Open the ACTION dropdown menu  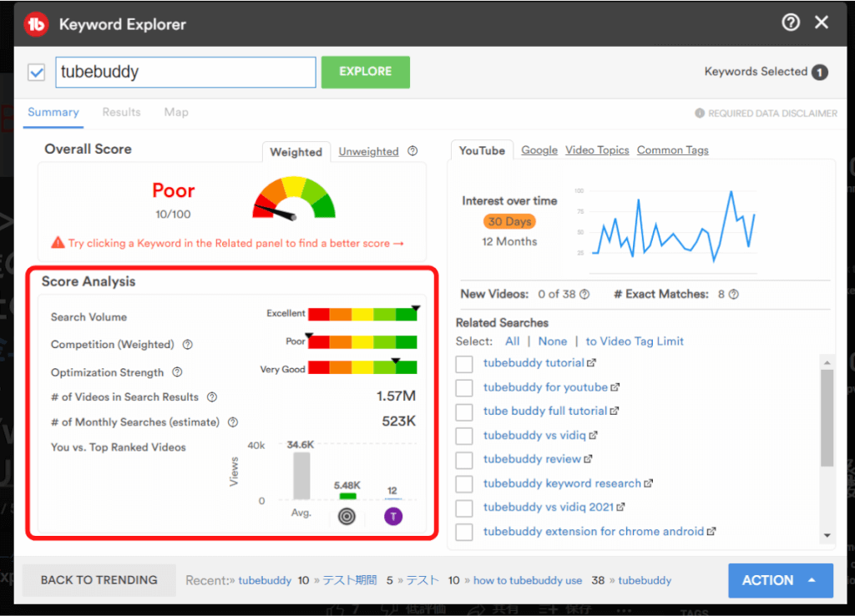tap(781, 581)
